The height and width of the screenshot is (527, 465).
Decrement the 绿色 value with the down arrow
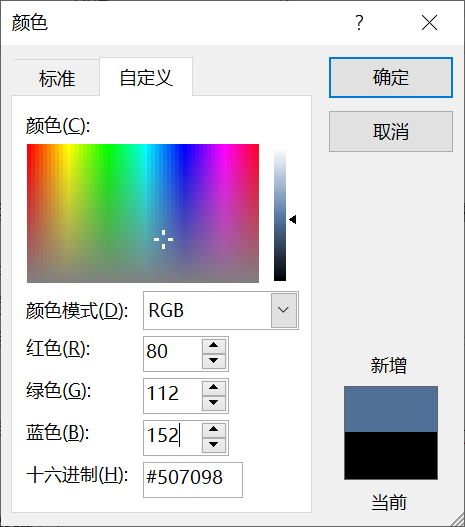click(x=214, y=403)
